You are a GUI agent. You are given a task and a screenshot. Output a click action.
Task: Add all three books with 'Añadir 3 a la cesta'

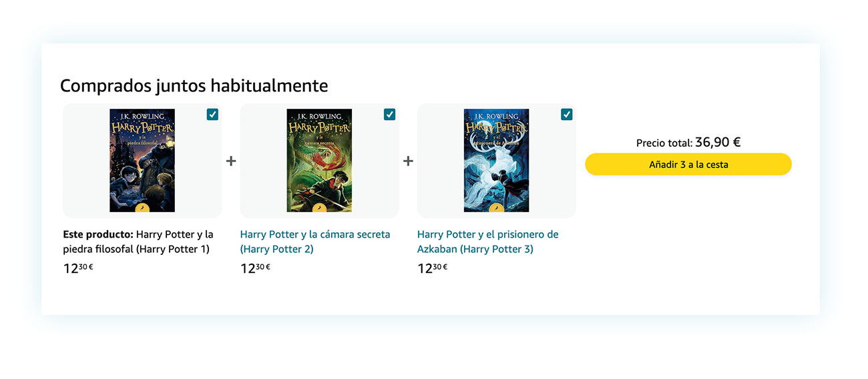point(688,164)
